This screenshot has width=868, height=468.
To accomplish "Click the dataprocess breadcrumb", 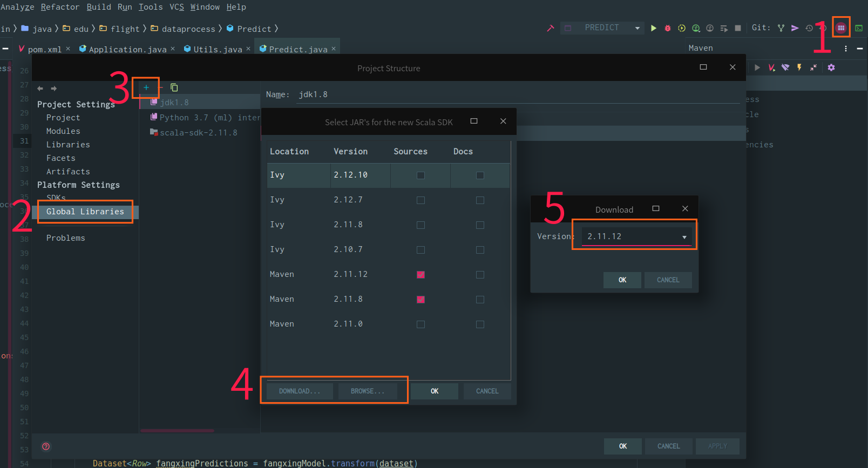I will click(188, 29).
